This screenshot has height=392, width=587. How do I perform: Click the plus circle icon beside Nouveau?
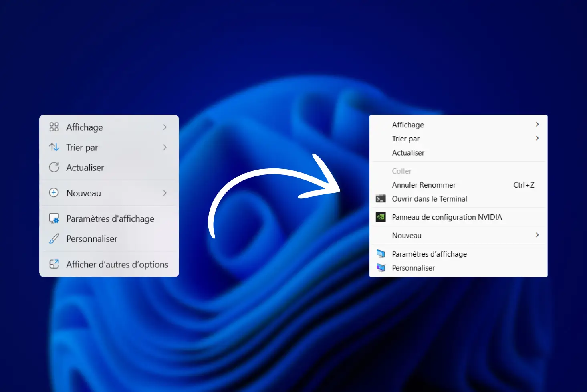54,193
